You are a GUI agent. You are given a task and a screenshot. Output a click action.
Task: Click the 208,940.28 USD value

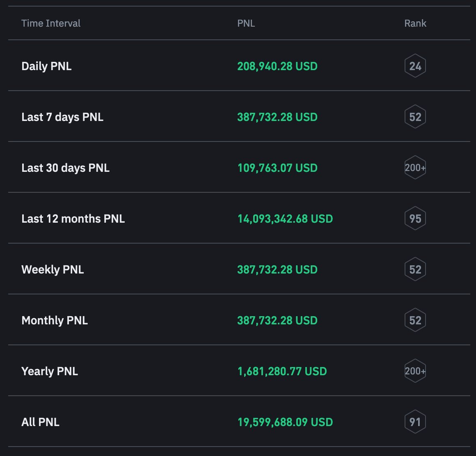coord(277,66)
